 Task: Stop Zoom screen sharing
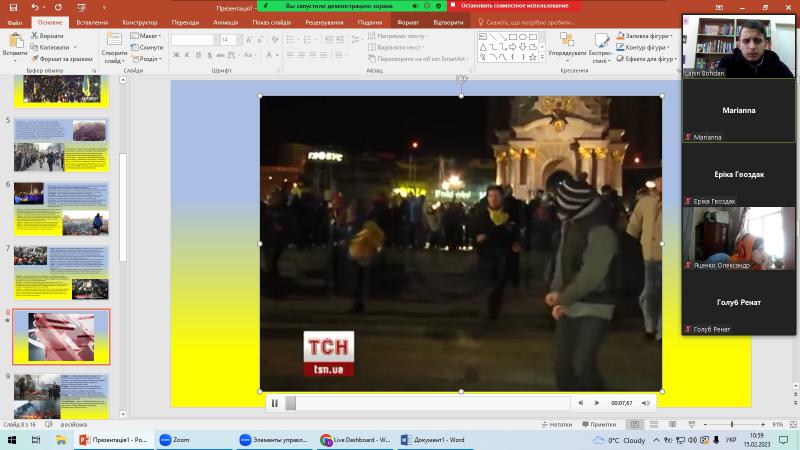coord(514,6)
